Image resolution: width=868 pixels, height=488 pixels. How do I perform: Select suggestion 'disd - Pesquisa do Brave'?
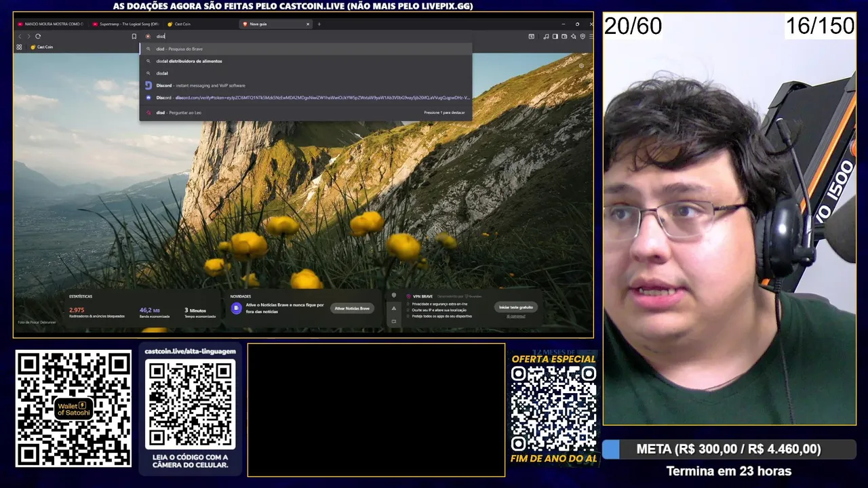point(305,49)
